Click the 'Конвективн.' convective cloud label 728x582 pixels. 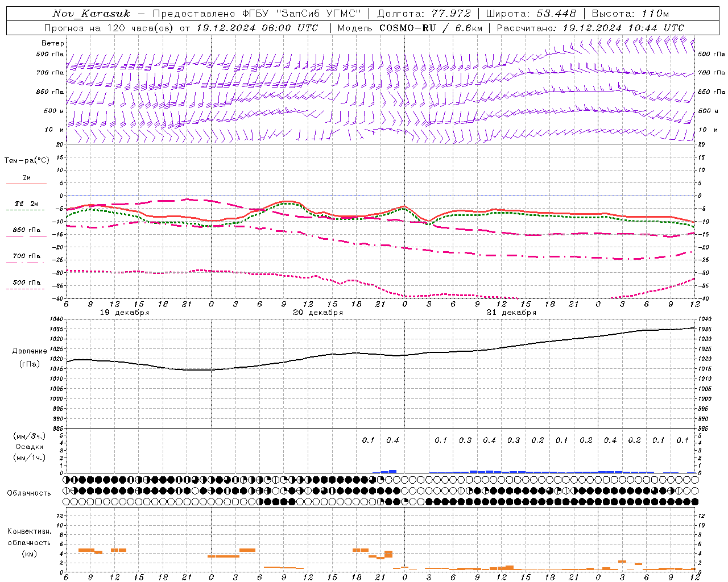click(29, 531)
